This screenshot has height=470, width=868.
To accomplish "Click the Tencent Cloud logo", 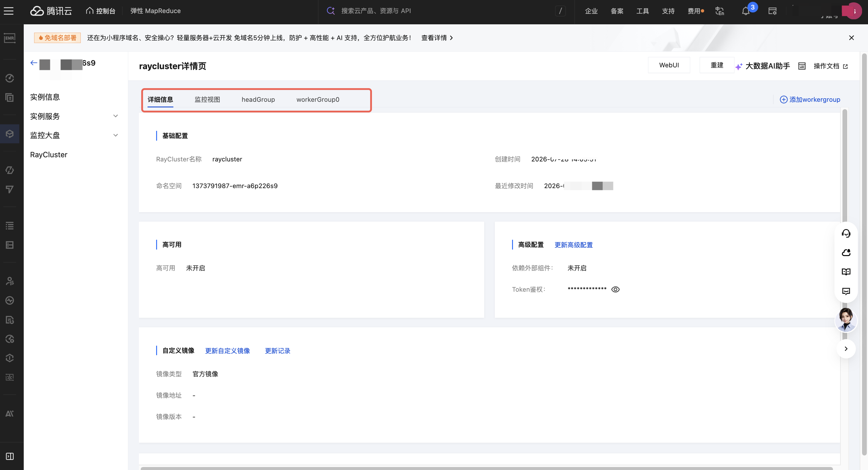I will [51, 11].
